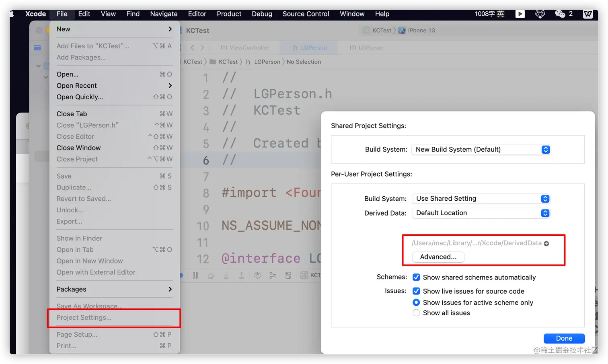Click the 英 input method indicator

(500, 14)
